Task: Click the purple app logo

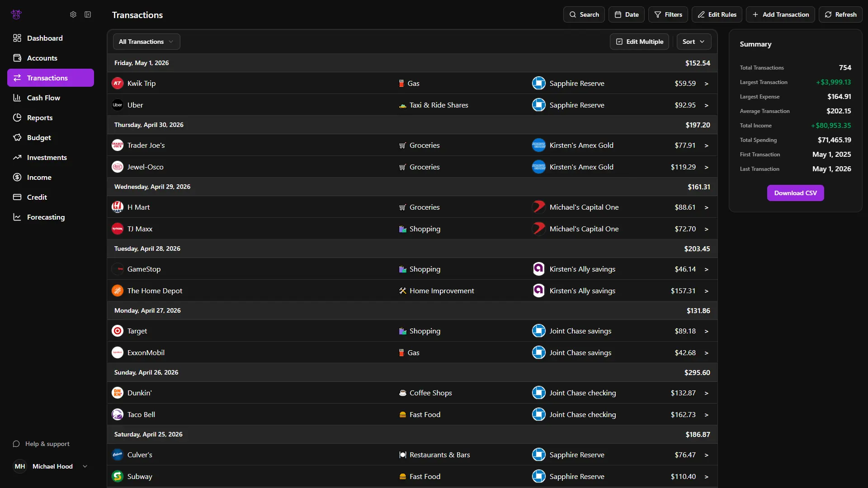Action: (x=16, y=14)
